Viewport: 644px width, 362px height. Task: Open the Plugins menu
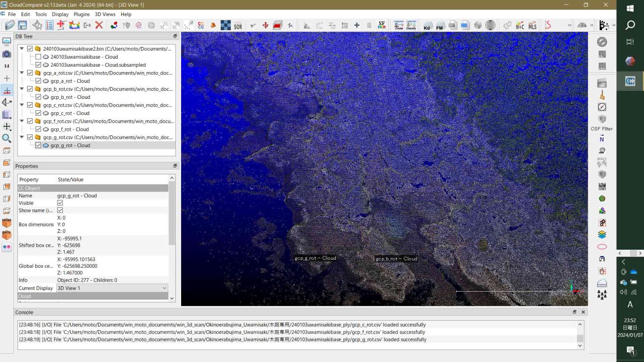tap(81, 14)
